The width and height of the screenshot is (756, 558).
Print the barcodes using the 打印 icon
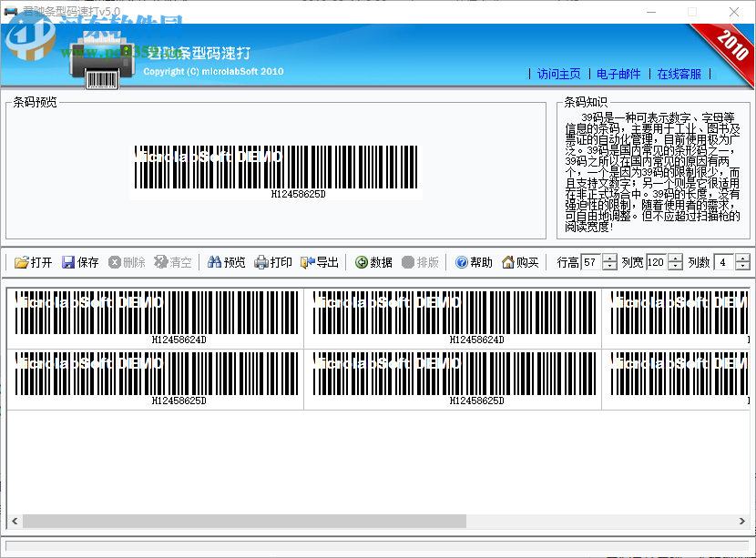273,262
